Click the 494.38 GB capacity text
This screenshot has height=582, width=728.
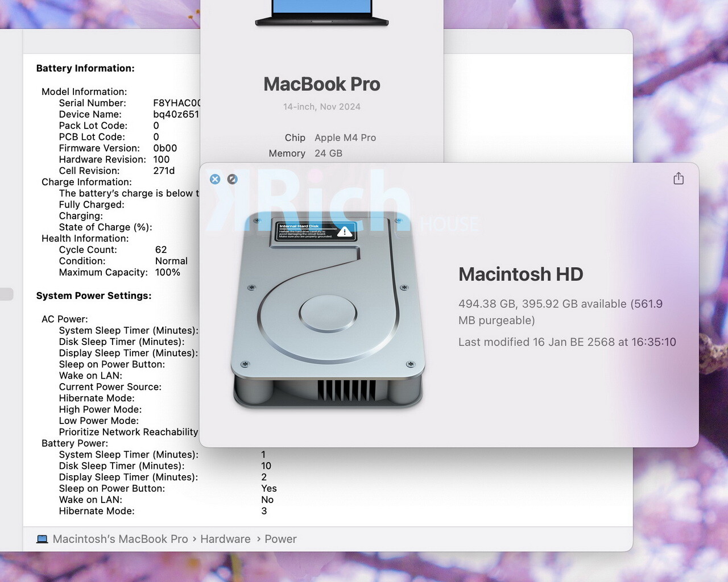560,312
